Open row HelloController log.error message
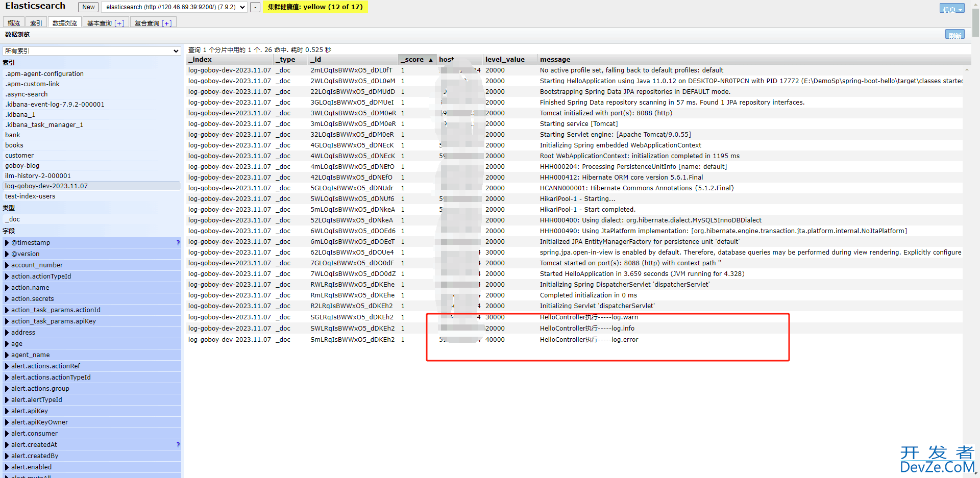Image resolution: width=980 pixels, height=478 pixels. coord(575,340)
